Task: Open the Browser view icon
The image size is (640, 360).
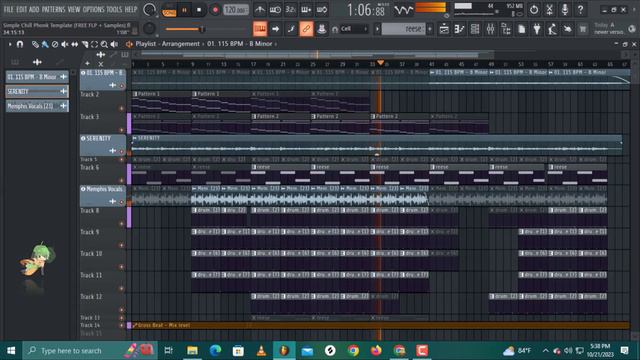Action: coord(506,29)
